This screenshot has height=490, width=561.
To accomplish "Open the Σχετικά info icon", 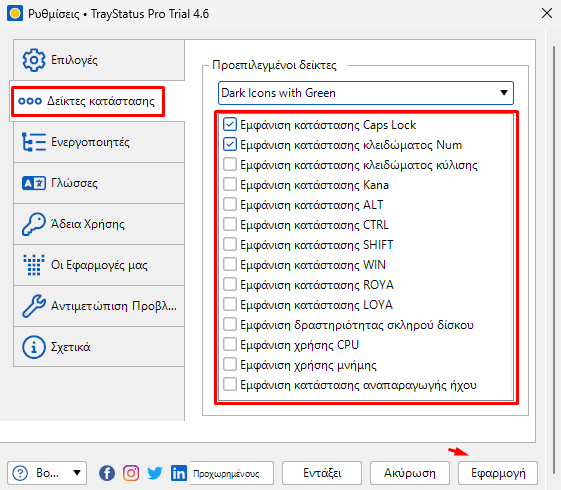I will (34, 347).
